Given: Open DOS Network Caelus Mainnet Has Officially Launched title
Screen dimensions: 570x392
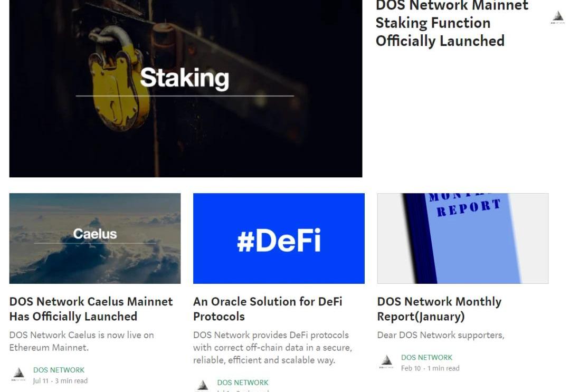Looking at the screenshot, I should (x=91, y=309).
